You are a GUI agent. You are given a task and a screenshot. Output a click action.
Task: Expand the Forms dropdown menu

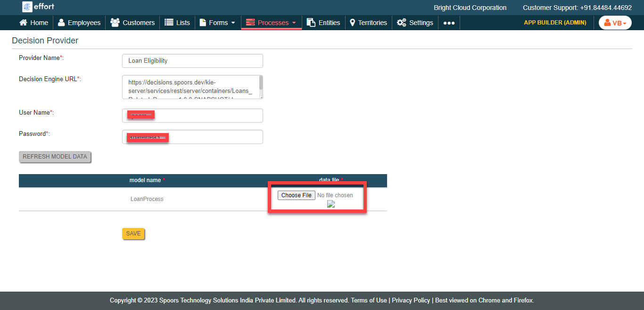pos(218,23)
